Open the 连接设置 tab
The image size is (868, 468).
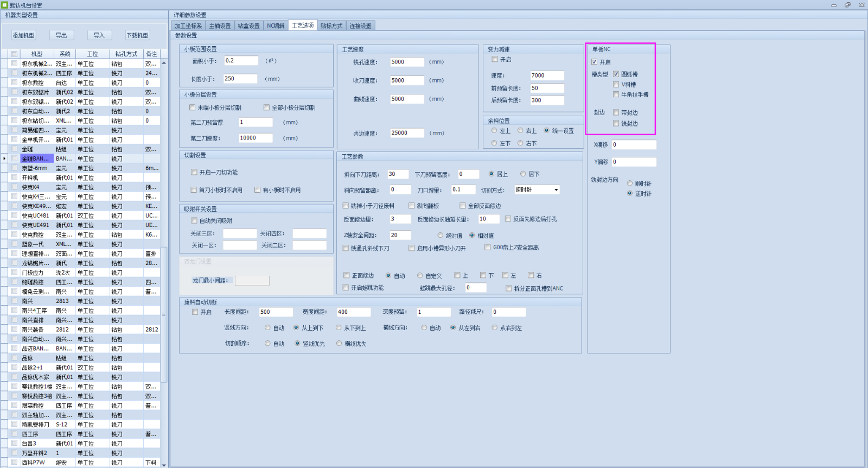pyautogui.click(x=361, y=26)
